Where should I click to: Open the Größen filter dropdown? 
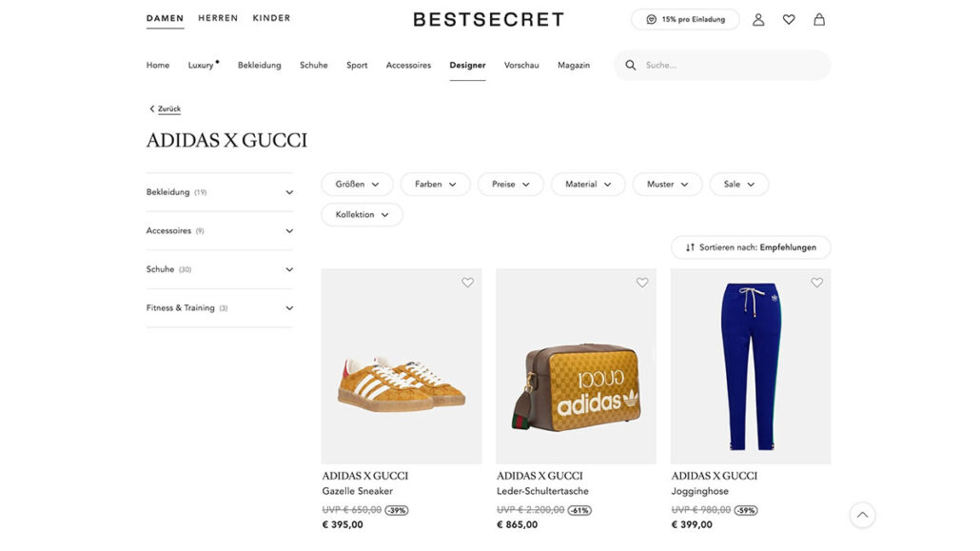point(357,185)
